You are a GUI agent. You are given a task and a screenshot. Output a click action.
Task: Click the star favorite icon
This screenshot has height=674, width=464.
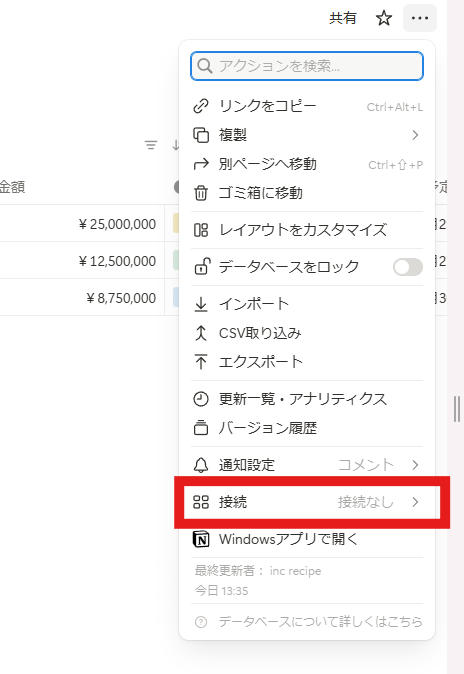point(384,18)
